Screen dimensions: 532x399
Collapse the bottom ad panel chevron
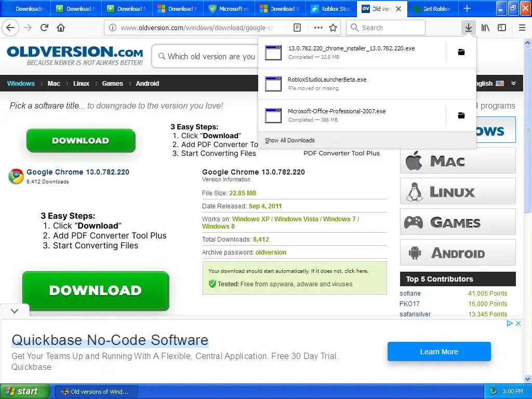pyautogui.click(x=15, y=311)
